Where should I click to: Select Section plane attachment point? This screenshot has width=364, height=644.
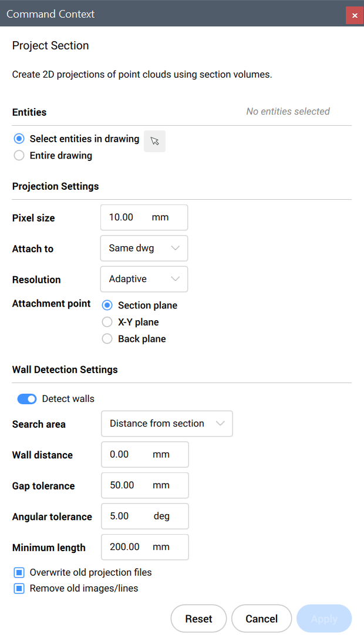[x=107, y=306]
